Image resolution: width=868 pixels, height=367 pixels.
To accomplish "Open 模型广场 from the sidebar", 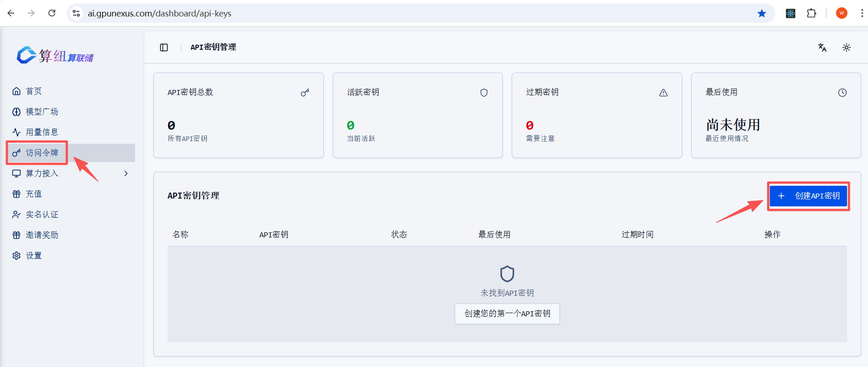I will pyautogui.click(x=42, y=112).
